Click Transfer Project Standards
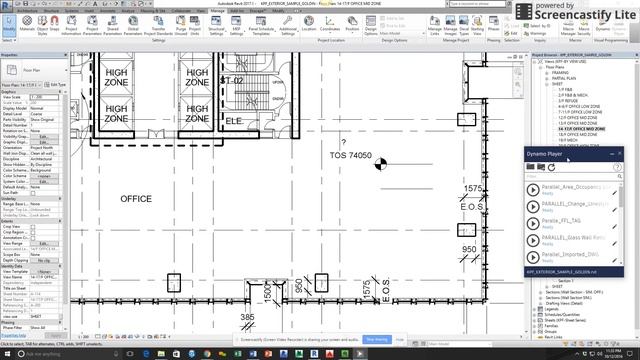 (x=158, y=25)
